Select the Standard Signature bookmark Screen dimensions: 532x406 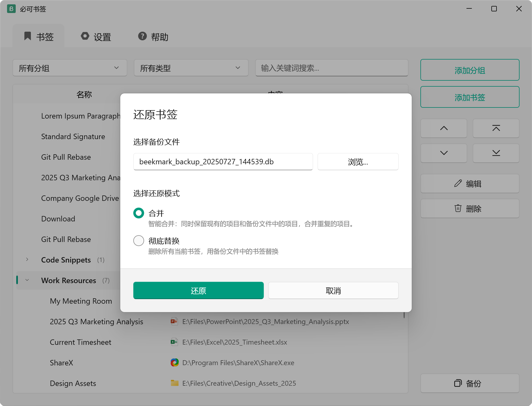73,136
